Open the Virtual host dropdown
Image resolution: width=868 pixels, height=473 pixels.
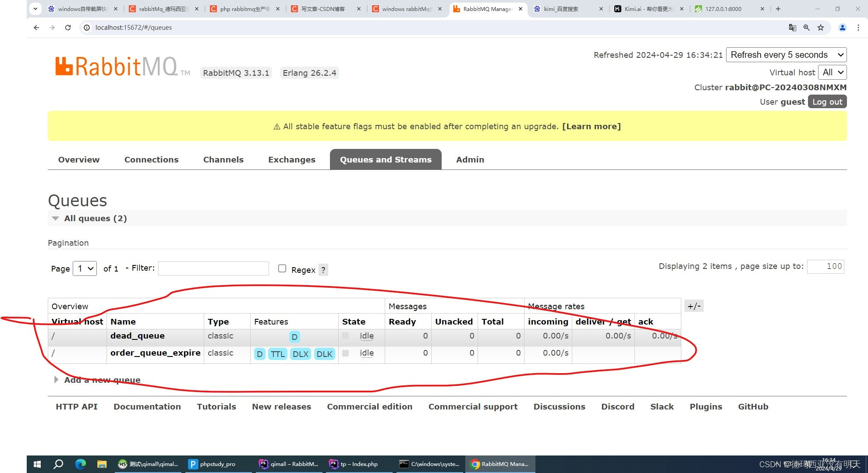click(x=832, y=72)
